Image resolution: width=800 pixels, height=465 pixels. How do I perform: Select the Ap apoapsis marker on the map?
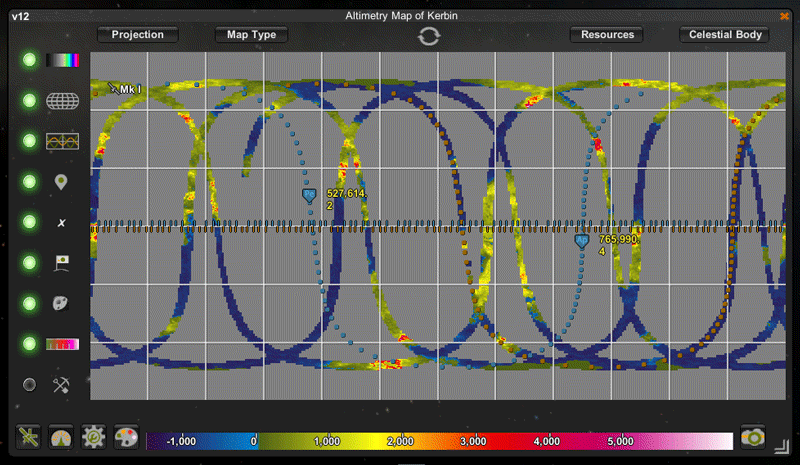(x=582, y=240)
